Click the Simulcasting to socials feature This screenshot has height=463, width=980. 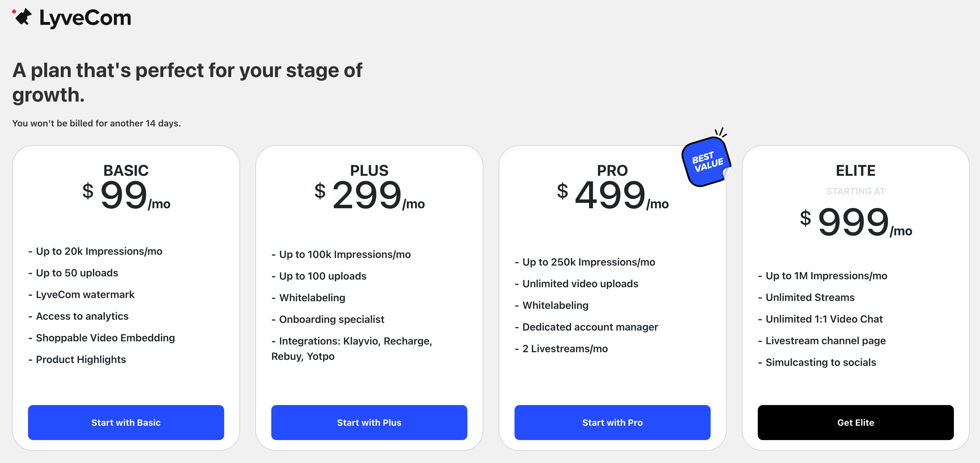820,362
